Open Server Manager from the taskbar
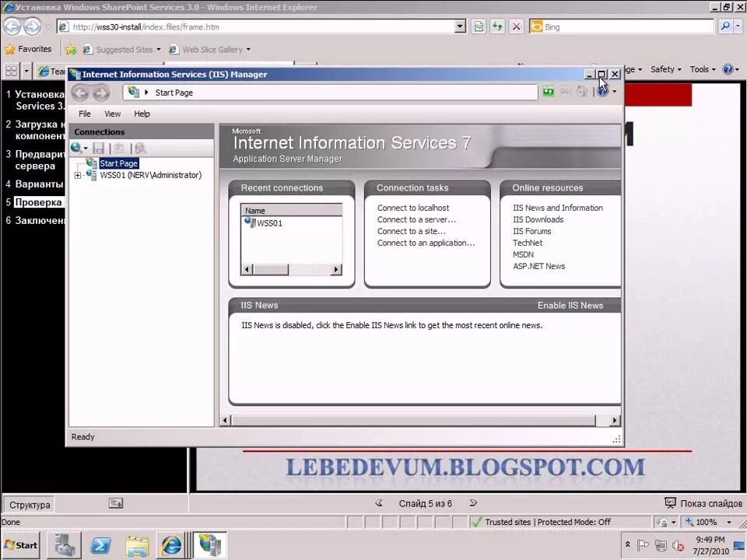 point(65,545)
